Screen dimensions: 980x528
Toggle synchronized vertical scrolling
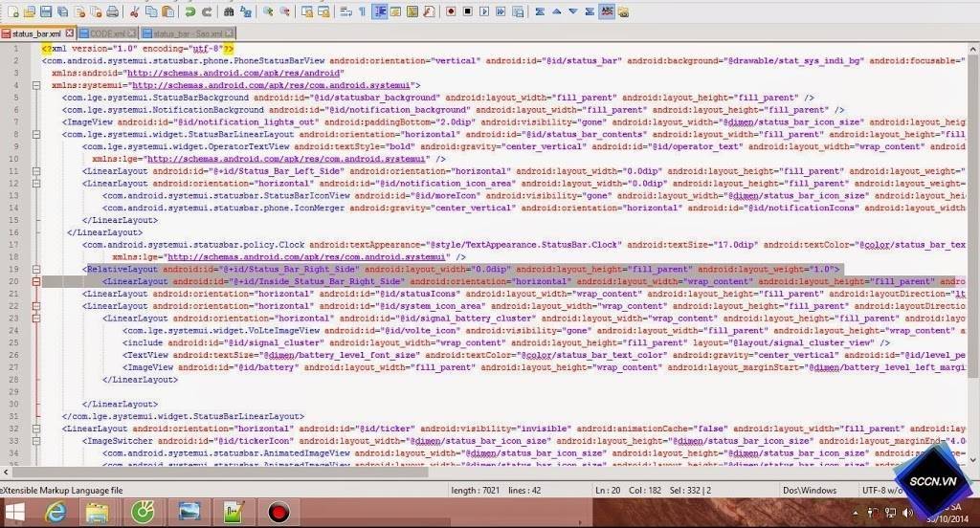tap(307, 11)
